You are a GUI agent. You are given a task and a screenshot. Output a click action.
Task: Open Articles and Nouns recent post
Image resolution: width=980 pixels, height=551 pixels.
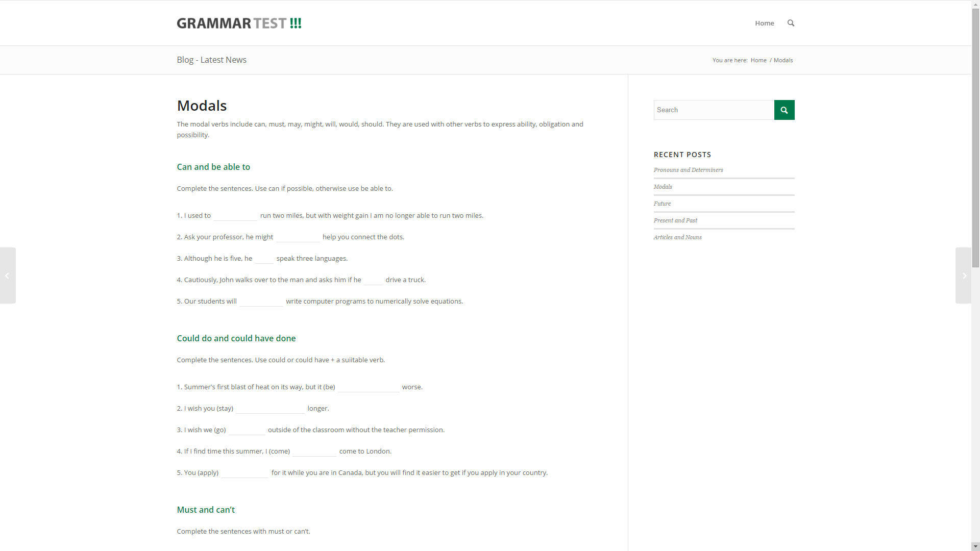click(x=677, y=237)
